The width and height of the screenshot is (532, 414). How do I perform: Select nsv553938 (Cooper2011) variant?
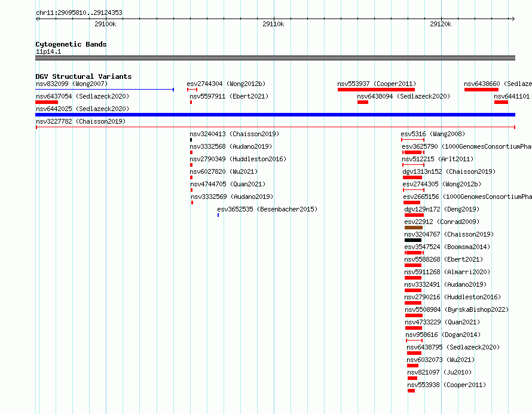coord(447,385)
